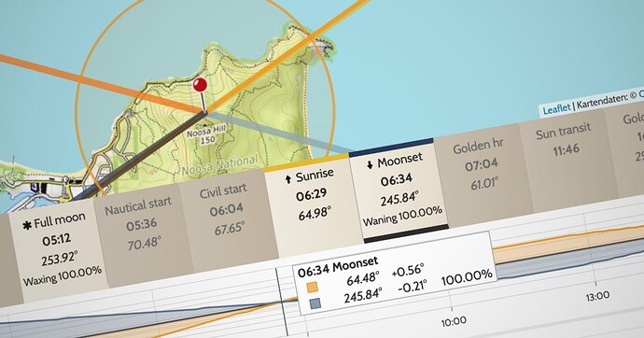This screenshot has width=644, height=338.
Task: Click the 10:00 mark on timeline
Action: (454, 321)
